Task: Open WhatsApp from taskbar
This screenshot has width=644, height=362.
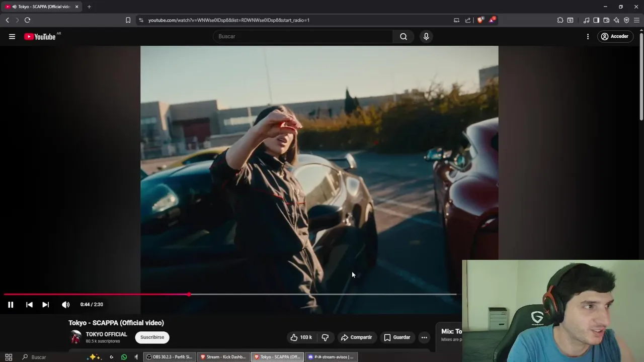Action: tap(124, 357)
